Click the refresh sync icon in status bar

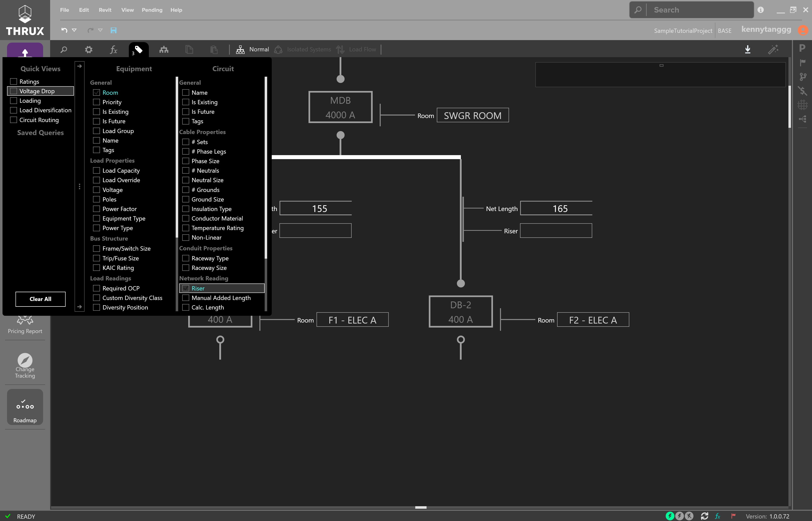point(704,516)
